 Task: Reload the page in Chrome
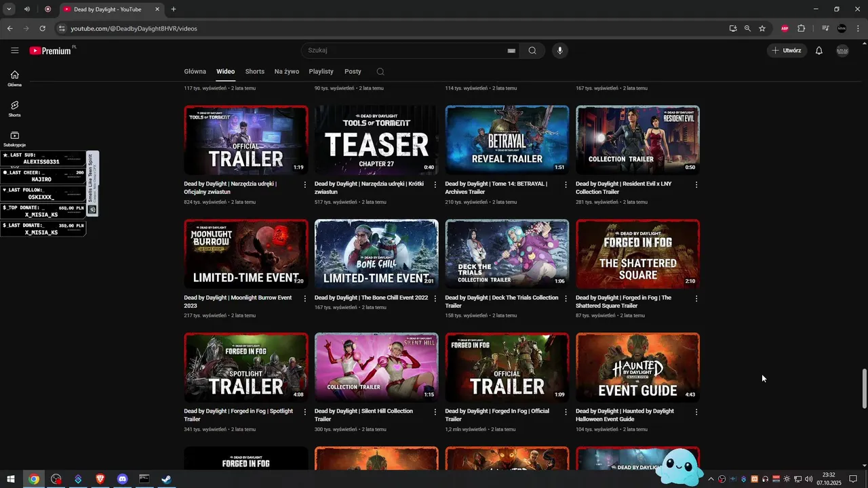pyautogui.click(x=42, y=28)
